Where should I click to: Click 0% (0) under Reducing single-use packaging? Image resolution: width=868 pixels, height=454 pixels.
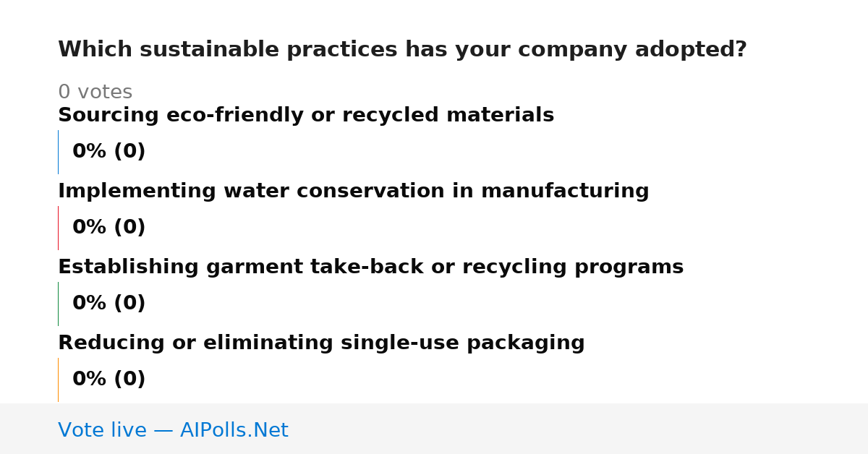109,380
